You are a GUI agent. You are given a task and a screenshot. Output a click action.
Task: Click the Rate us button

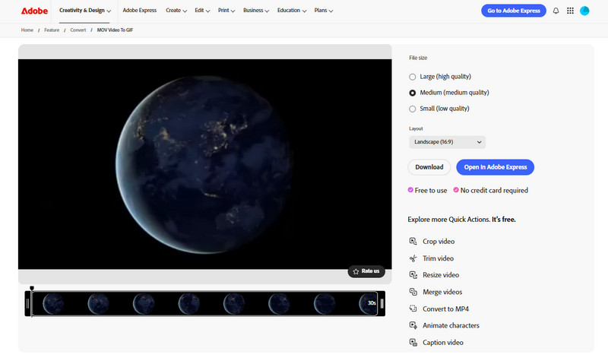[x=366, y=271]
